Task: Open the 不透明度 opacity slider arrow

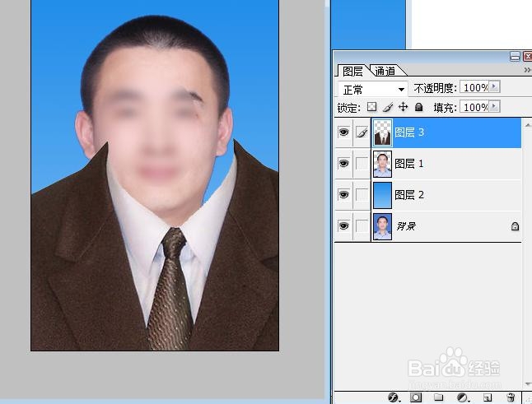Action: (x=494, y=87)
